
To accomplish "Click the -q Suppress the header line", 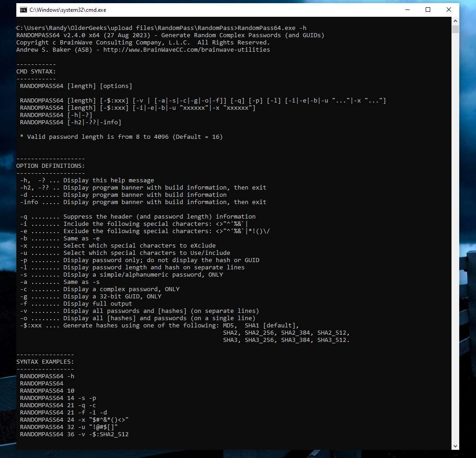I will point(138,217).
